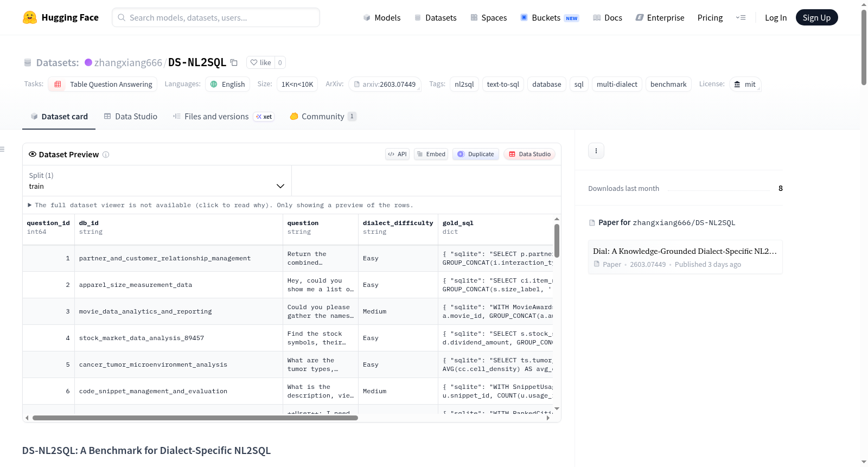Open Data Studio from preview header button
Viewport: 868px width, 467px height.
click(529, 154)
